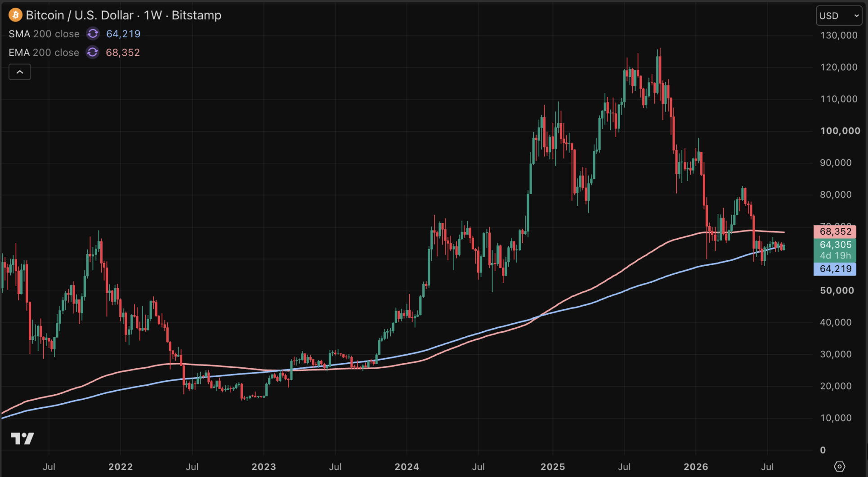
Task: Click the 110,000 price axis label
Action: 839,99
